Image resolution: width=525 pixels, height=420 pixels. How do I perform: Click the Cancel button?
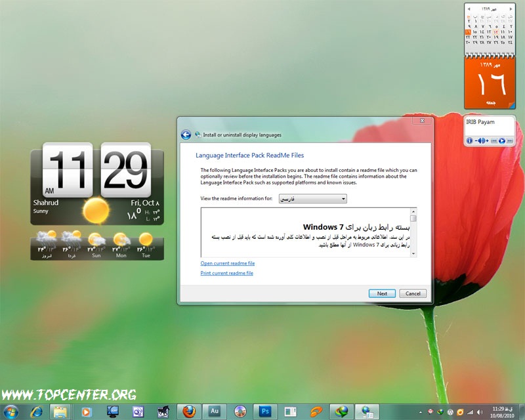coord(413,293)
